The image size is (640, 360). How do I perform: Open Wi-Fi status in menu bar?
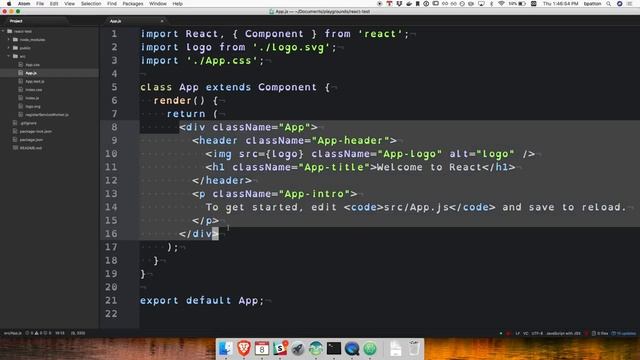(501, 4)
